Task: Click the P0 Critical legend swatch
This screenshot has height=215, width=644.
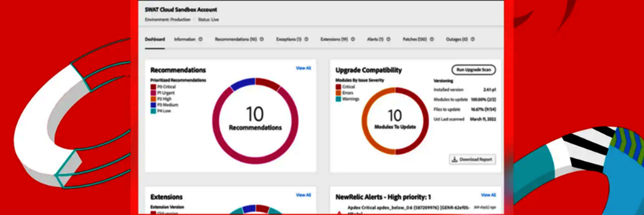Action: (153, 87)
